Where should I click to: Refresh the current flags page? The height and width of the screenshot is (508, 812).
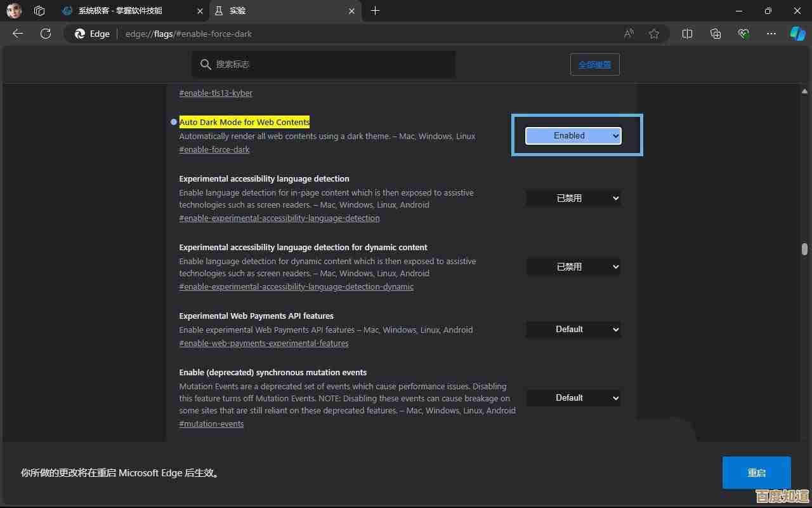(x=45, y=34)
